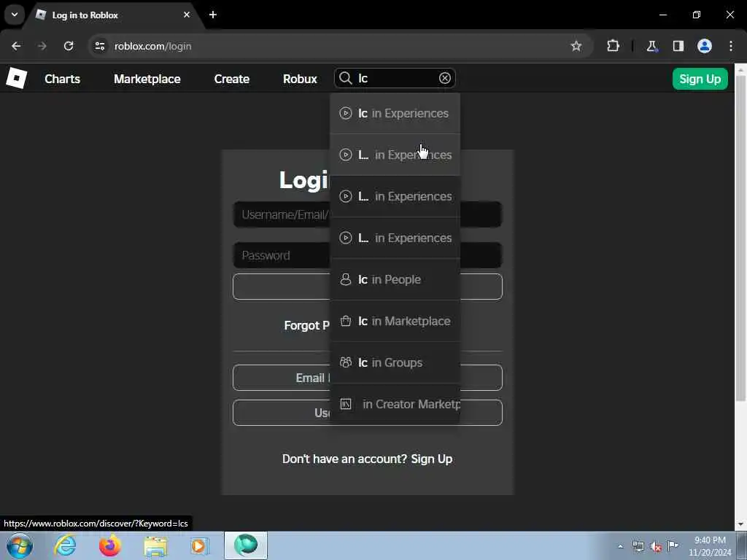Click the Roblox logo home icon
This screenshot has width=747, height=560.
16,78
